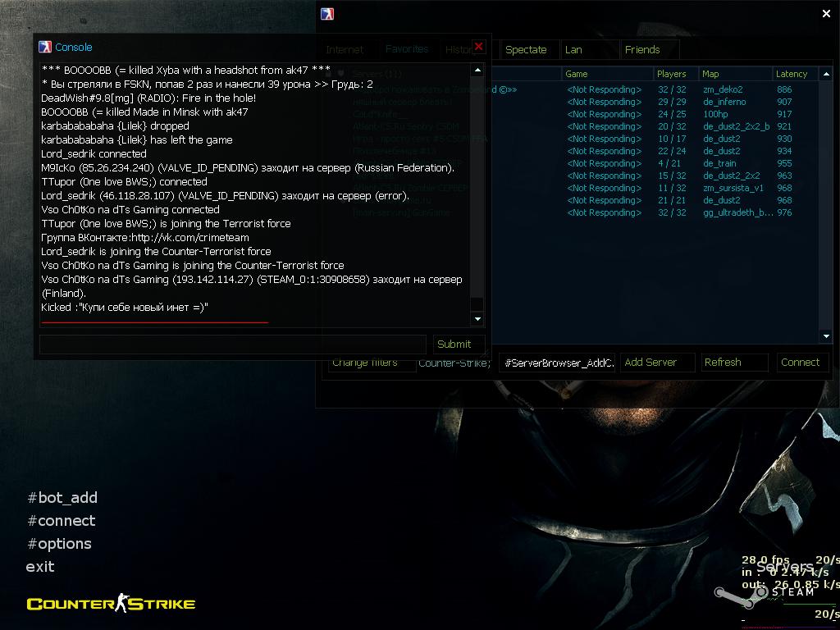840x630 pixels.
Task: Click the 22 / 24 players cell
Action: (x=672, y=151)
